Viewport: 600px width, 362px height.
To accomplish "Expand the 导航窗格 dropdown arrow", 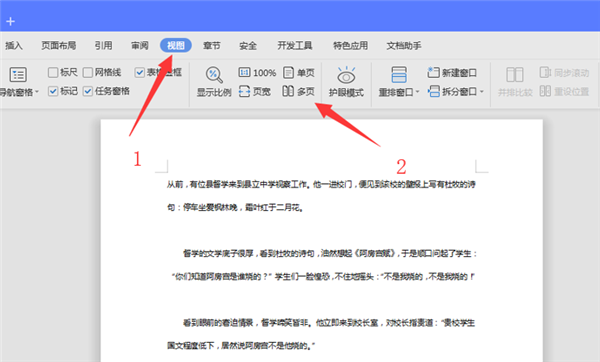I will 37,92.
